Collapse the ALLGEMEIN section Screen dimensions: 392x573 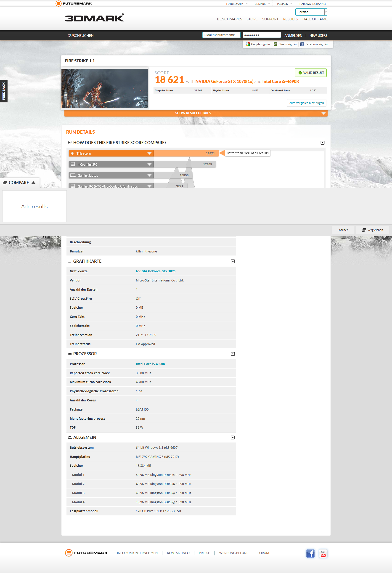pyautogui.click(x=233, y=437)
